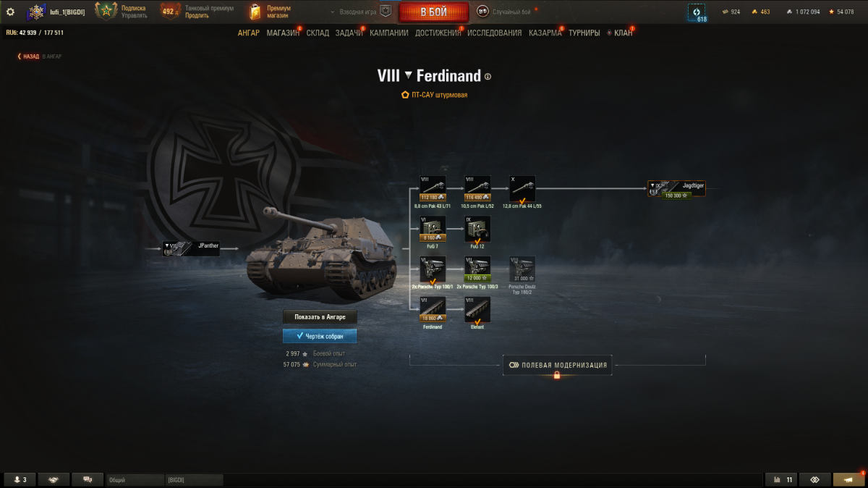This screenshot has width=868, height=488.
Task: Switch to the КАЗАРМА barracks tab
Action: pyautogui.click(x=545, y=33)
